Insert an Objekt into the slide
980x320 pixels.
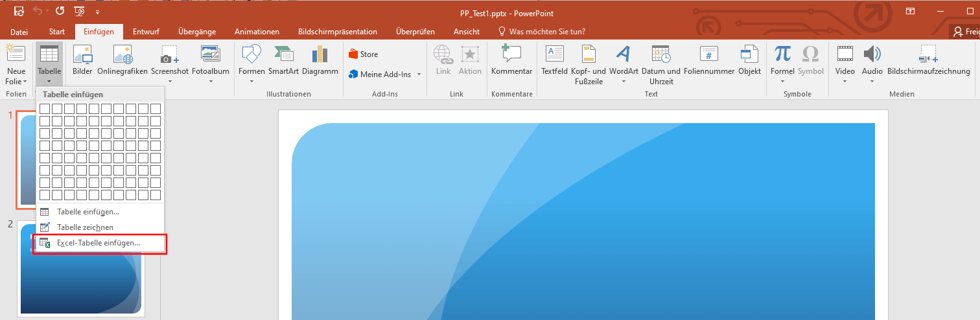[x=749, y=60]
